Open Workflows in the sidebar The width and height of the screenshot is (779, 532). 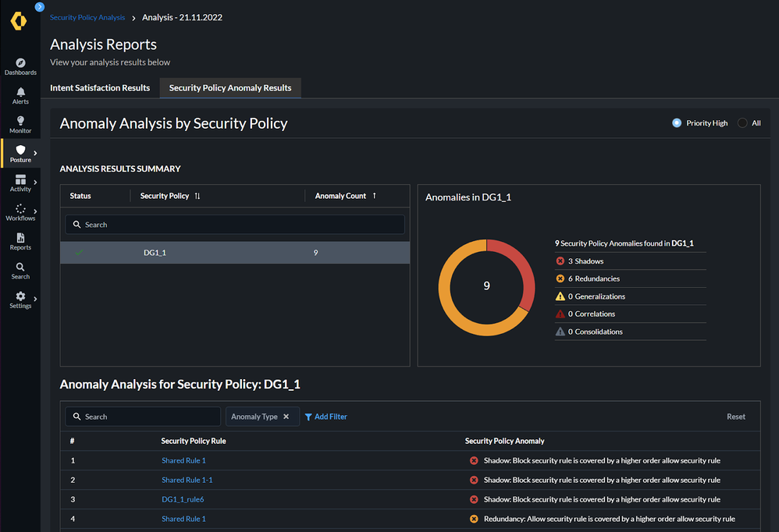[20, 211]
